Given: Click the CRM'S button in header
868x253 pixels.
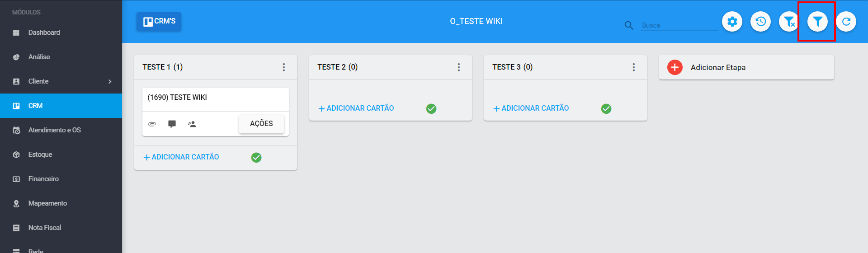Looking at the screenshot, I should [x=159, y=21].
